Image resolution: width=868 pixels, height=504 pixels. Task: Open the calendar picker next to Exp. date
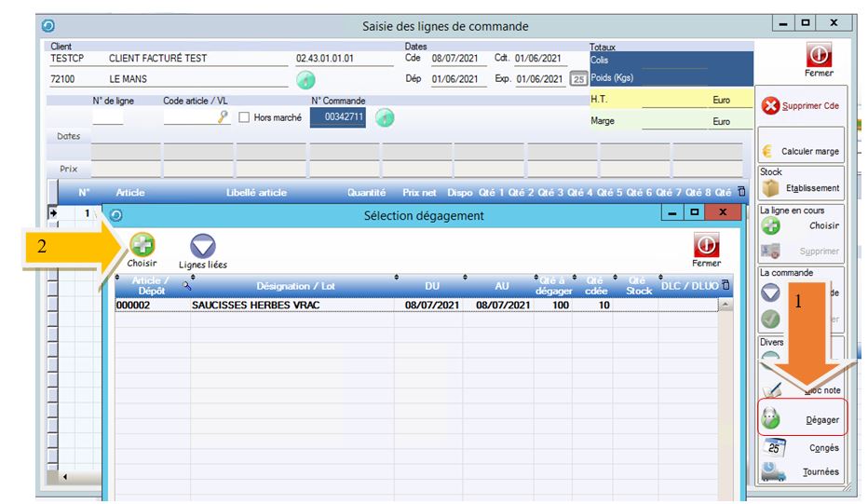[578, 79]
